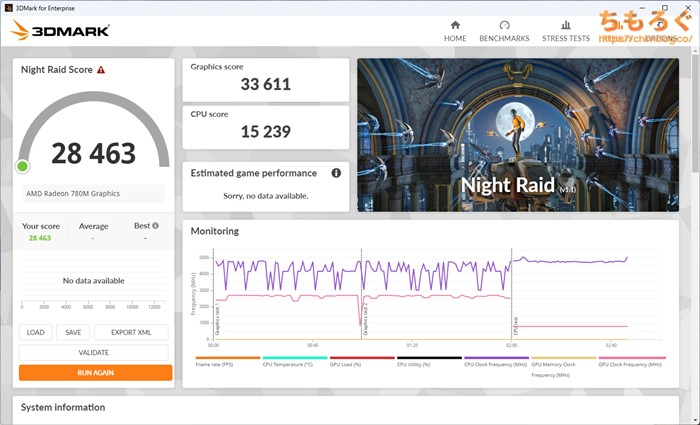Screen dimensions: 700x425
Task: Click the SAVE button
Action: [x=73, y=333]
